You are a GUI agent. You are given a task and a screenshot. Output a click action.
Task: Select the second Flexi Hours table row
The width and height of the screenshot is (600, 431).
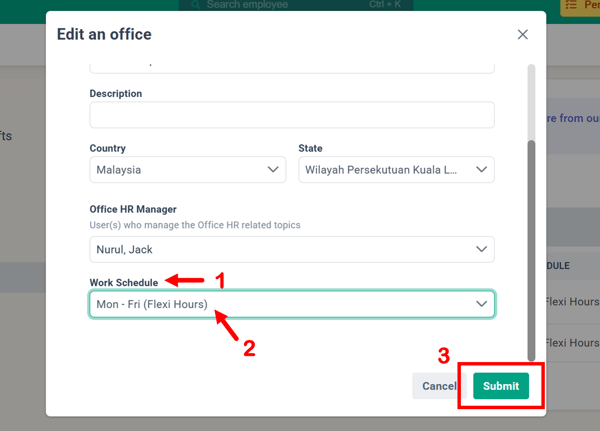pos(572,343)
